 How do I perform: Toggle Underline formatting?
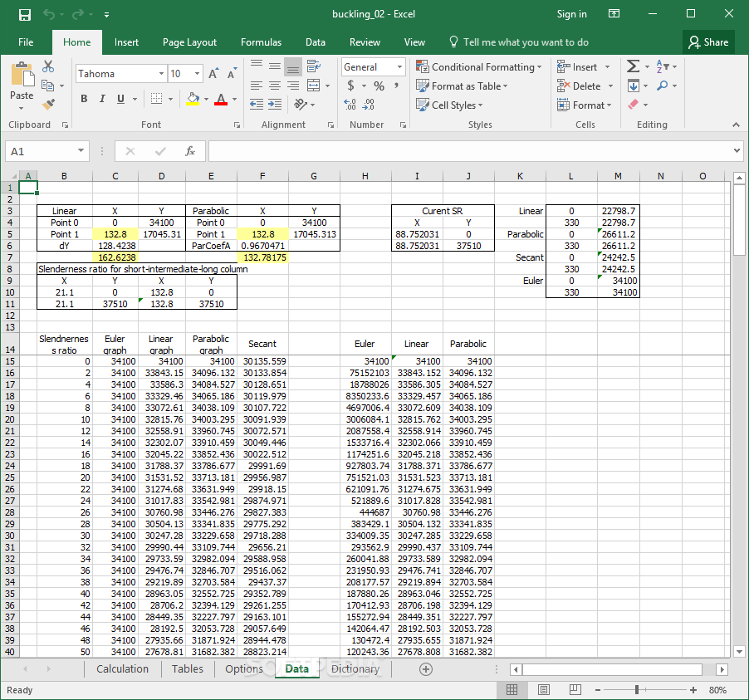(120, 99)
